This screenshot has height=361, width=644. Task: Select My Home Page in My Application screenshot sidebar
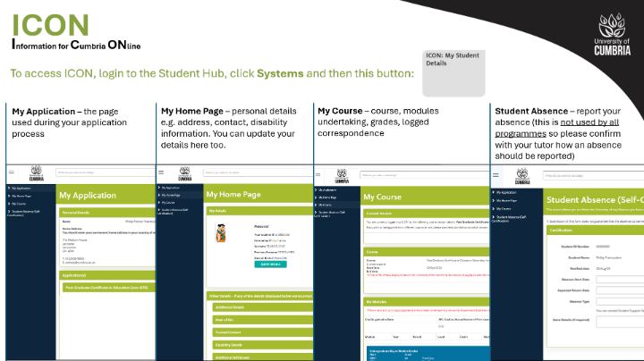tap(20, 196)
